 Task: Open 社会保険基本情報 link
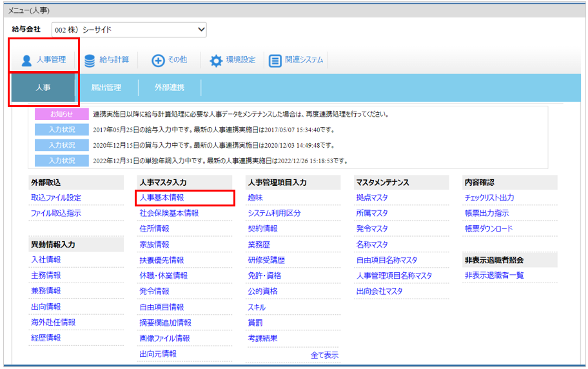coord(169,214)
